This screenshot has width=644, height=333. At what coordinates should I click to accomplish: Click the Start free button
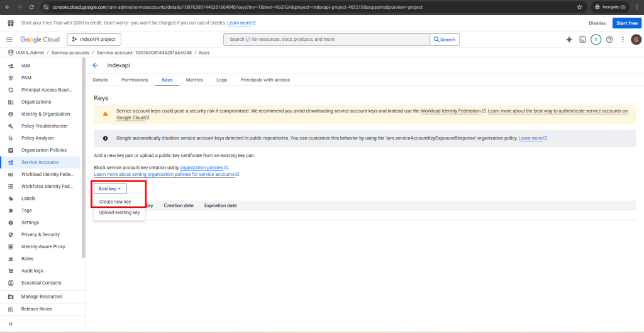[626, 23]
